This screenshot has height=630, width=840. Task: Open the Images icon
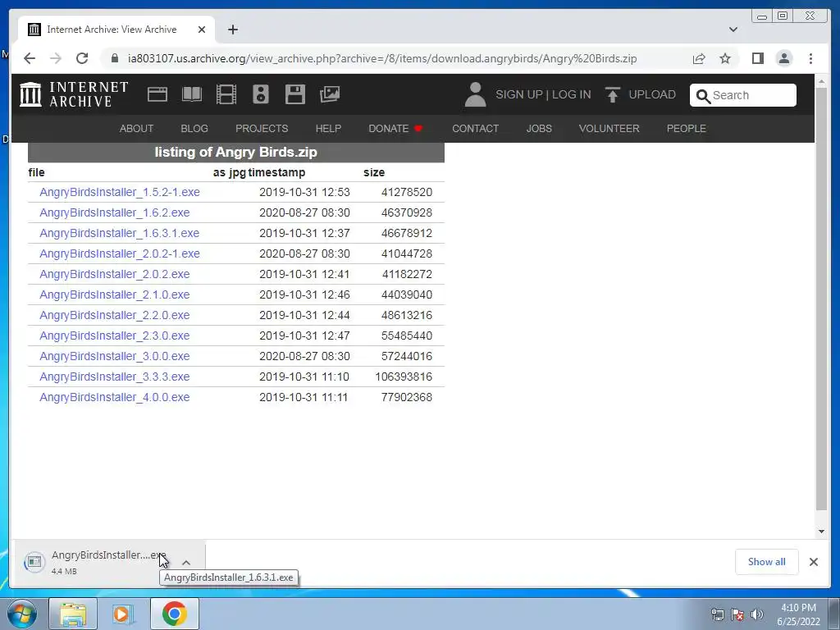(330, 94)
